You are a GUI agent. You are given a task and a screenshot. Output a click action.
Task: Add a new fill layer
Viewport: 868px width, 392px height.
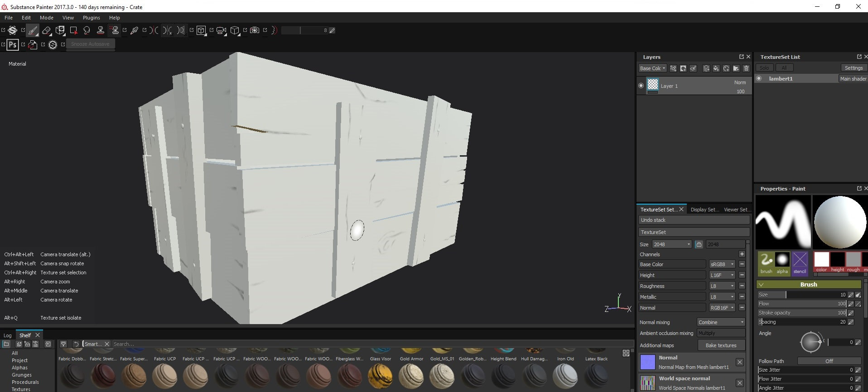coord(716,68)
